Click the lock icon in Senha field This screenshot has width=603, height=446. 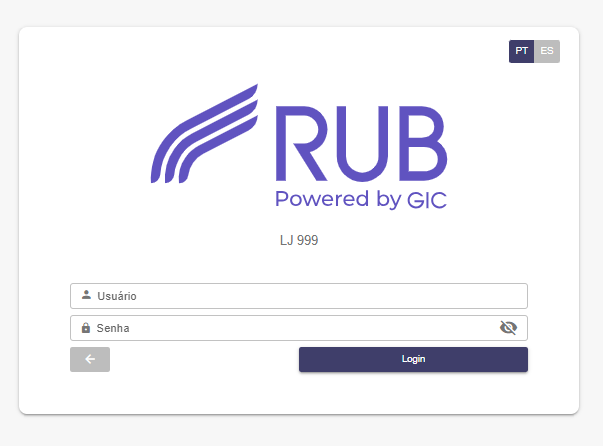pos(86,328)
